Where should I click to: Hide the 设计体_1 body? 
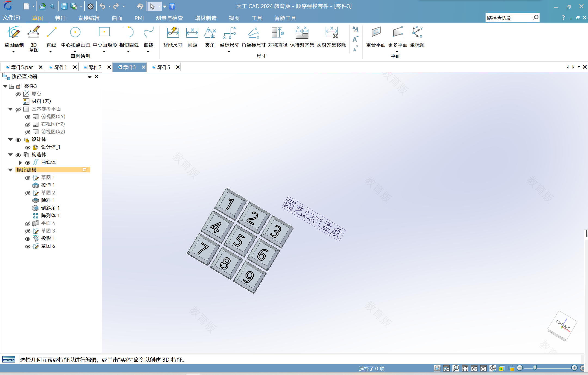[27, 147]
